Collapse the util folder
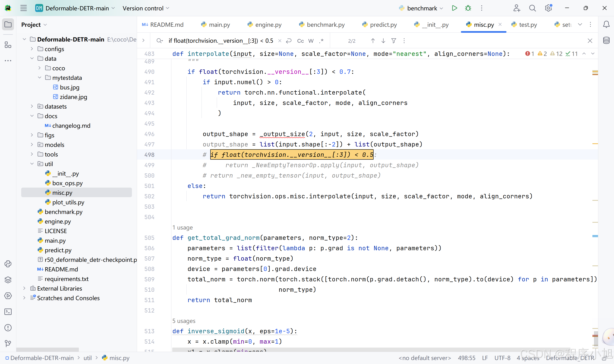This screenshot has width=614, height=364. coord(32,164)
